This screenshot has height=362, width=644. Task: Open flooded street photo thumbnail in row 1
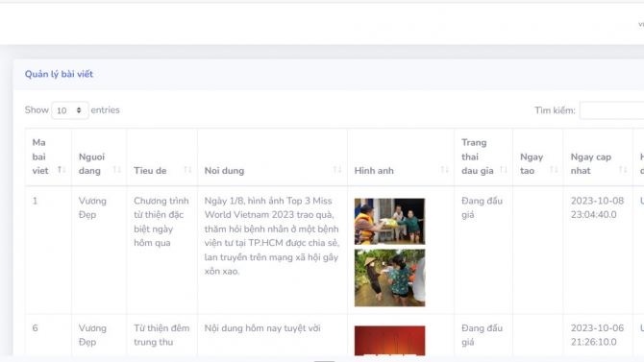(x=390, y=278)
